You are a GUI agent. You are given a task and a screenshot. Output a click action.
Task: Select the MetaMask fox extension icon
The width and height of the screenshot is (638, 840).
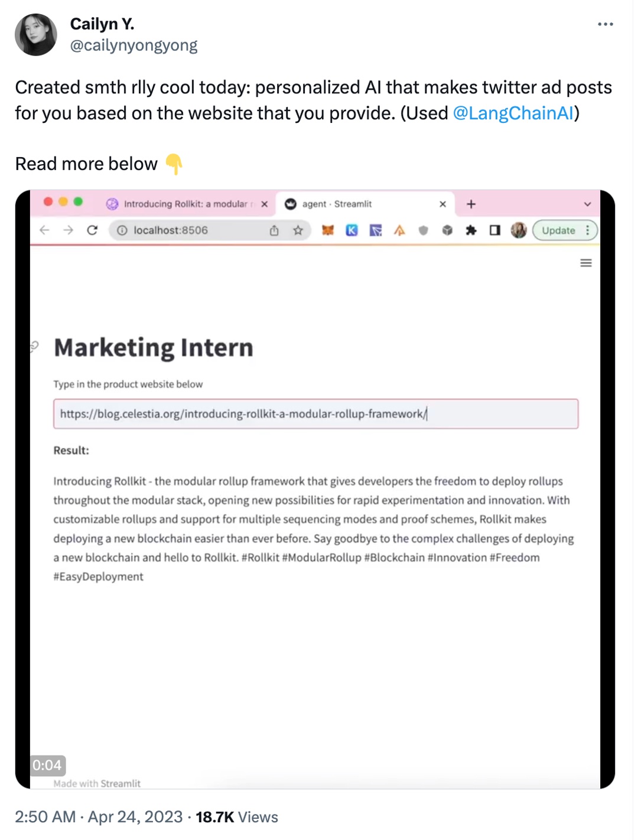click(x=328, y=230)
